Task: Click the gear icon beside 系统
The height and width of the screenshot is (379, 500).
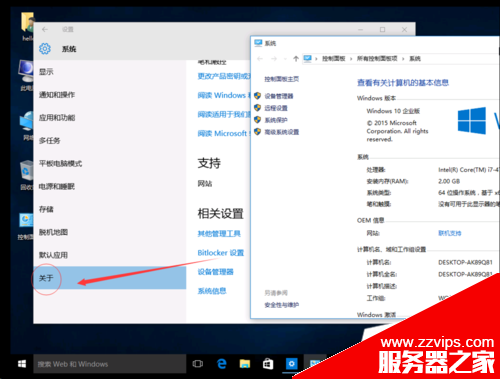Action: 45,49
